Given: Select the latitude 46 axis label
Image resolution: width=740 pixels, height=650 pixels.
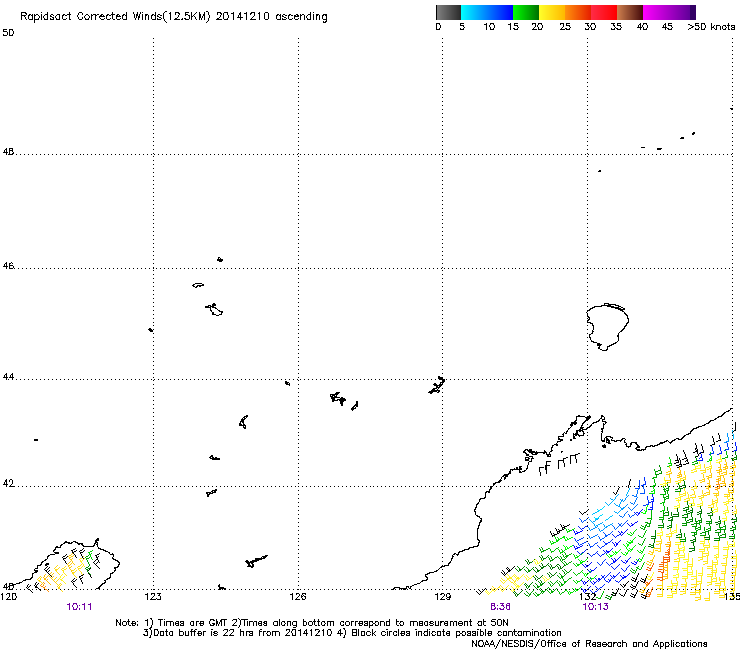Looking at the screenshot, I should tap(8, 266).
